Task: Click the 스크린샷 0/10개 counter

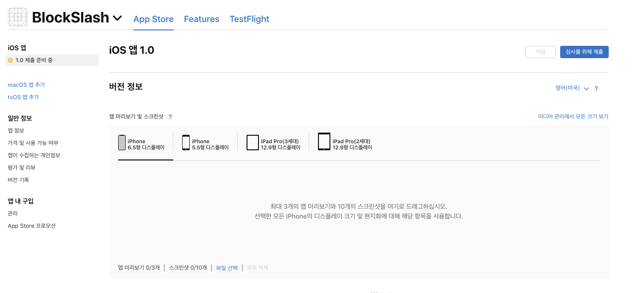Action: pyautogui.click(x=188, y=267)
